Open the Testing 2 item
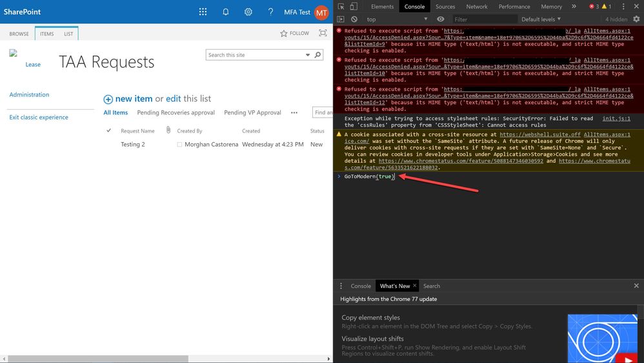 (x=133, y=144)
